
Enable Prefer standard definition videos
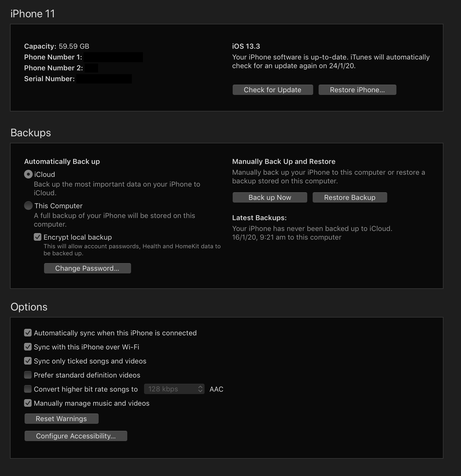pyautogui.click(x=28, y=375)
